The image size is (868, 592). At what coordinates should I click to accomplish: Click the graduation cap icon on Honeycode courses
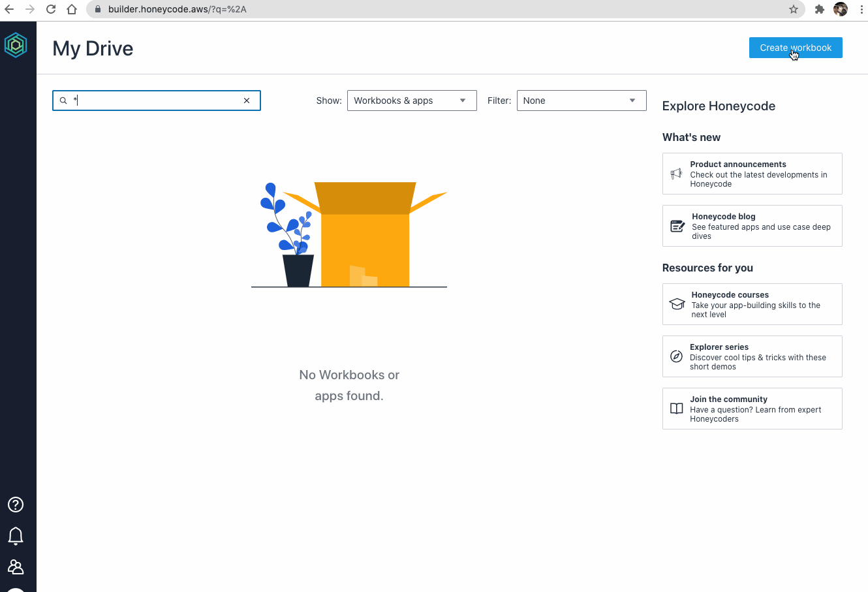677,304
